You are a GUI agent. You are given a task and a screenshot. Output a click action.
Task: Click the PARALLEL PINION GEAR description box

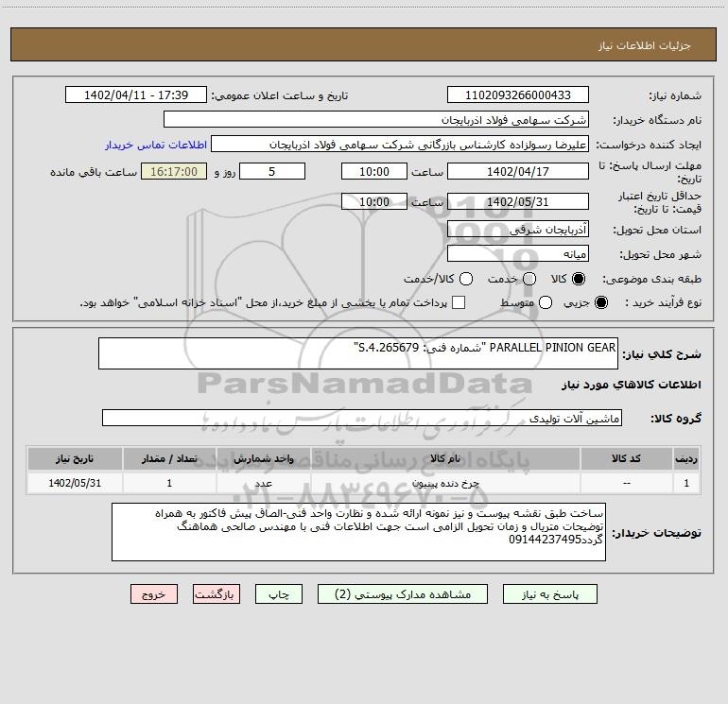click(358, 353)
